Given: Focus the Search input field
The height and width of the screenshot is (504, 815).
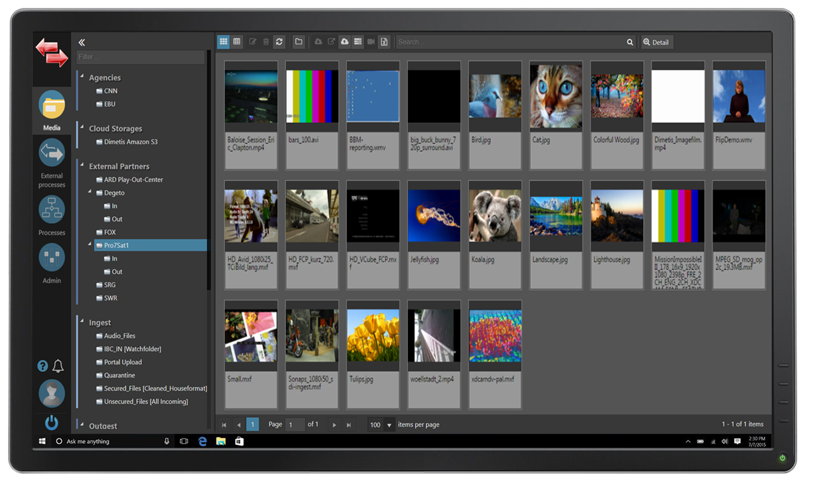Looking at the screenshot, I should click(x=510, y=42).
